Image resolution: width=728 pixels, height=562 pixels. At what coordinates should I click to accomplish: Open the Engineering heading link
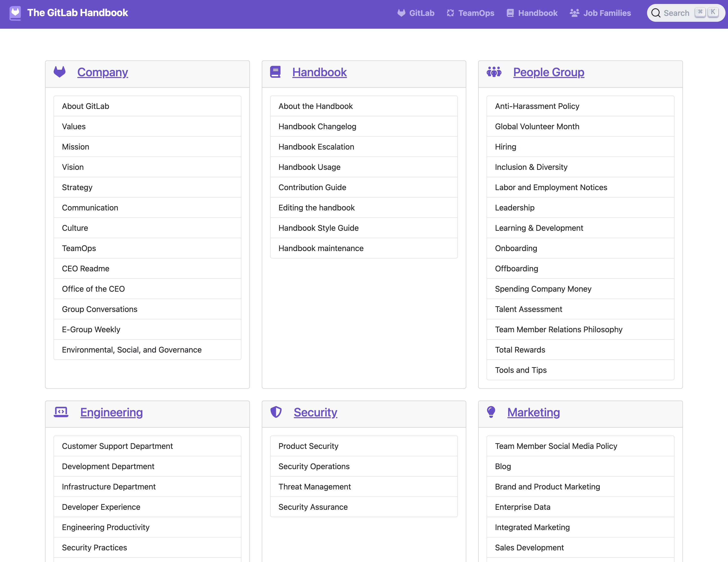(111, 412)
